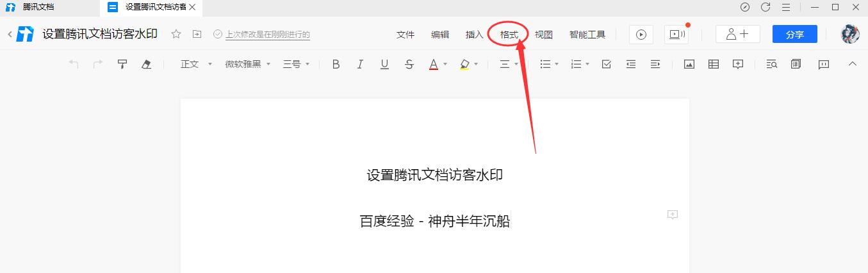868x273 pixels.
Task: Click the decrease indent icon
Action: [631, 64]
